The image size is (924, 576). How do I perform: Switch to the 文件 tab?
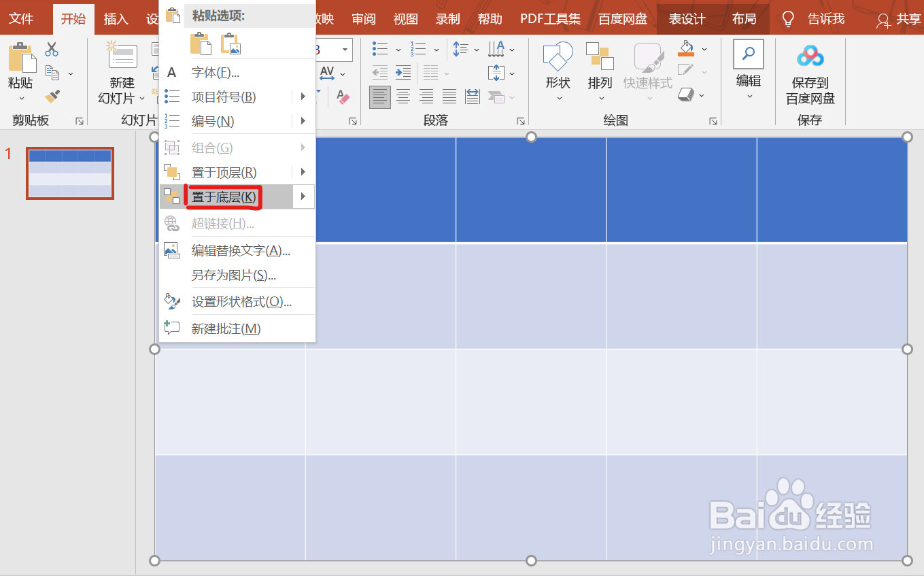[21, 19]
